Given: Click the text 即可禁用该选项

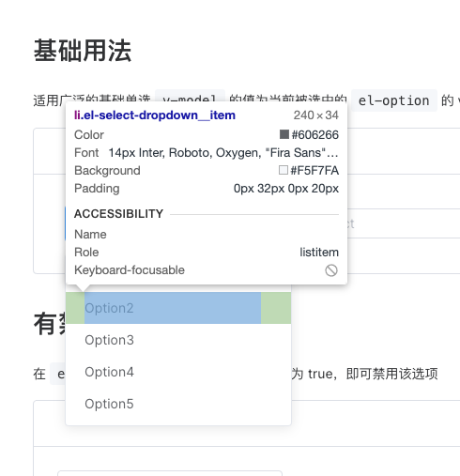Looking at the screenshot, I should [x=391, y=374].
